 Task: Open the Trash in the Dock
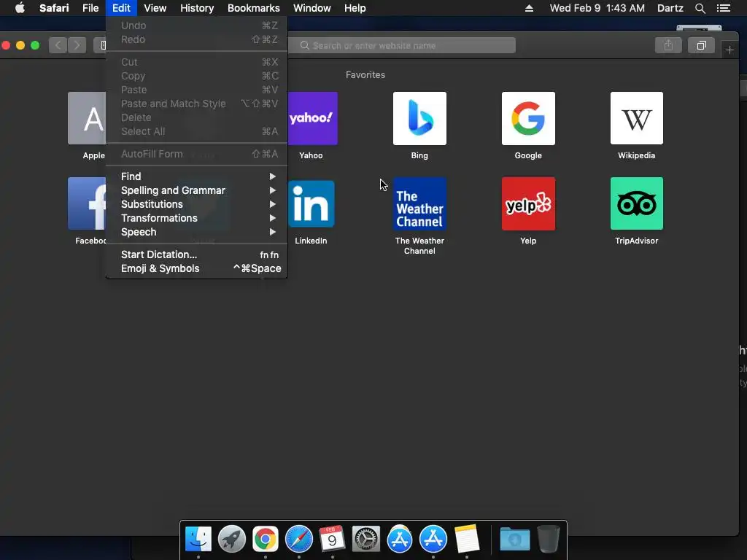(549, 539)
